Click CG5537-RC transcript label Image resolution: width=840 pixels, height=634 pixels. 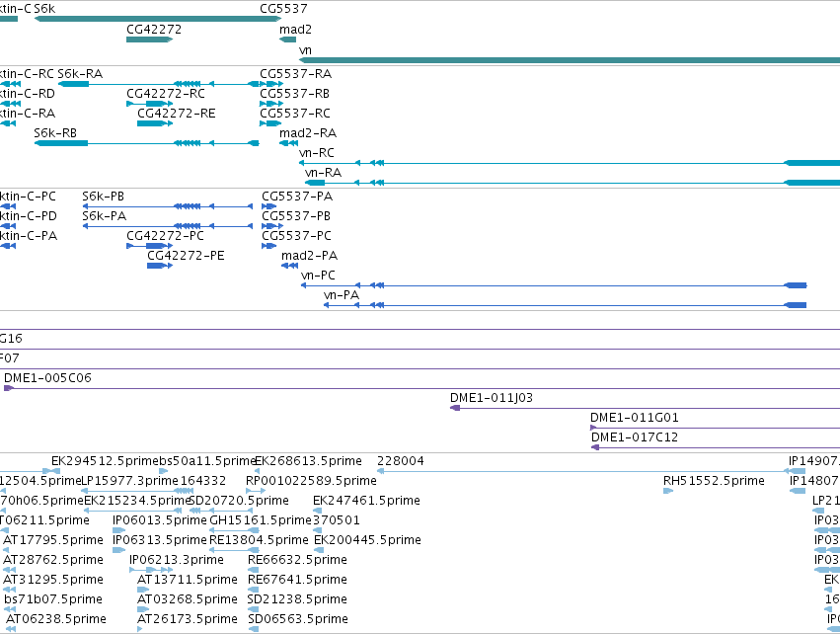pyautogui.click(x=295, y=114)
